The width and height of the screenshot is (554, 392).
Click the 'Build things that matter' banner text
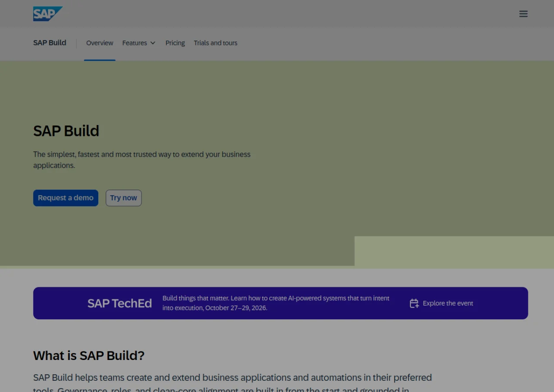(x=276, y=303)
